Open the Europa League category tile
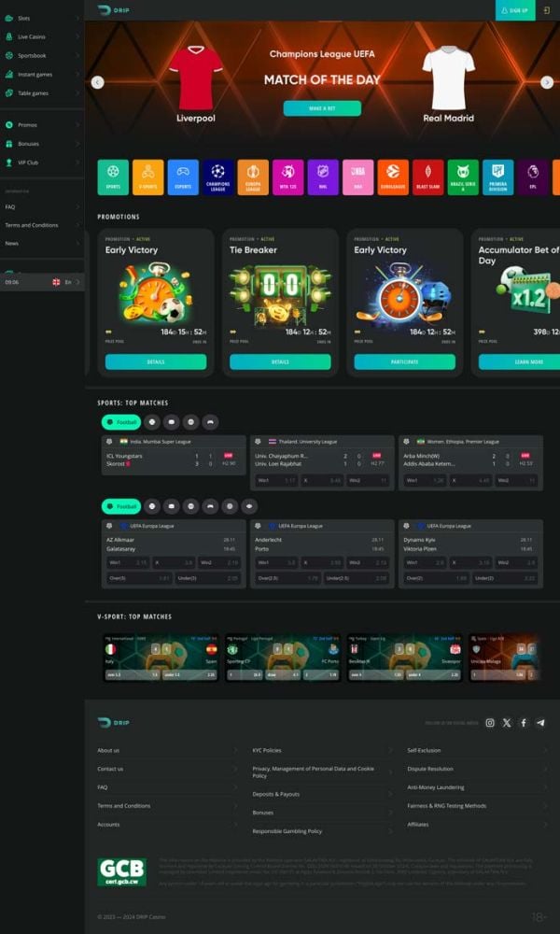The image size is (560, 934). [253, 177]
